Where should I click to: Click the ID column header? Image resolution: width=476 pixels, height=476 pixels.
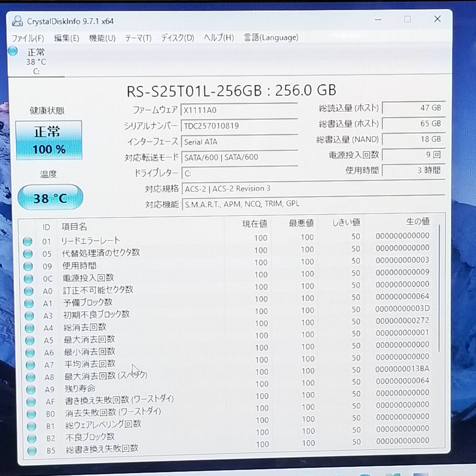tap(46, 227)
